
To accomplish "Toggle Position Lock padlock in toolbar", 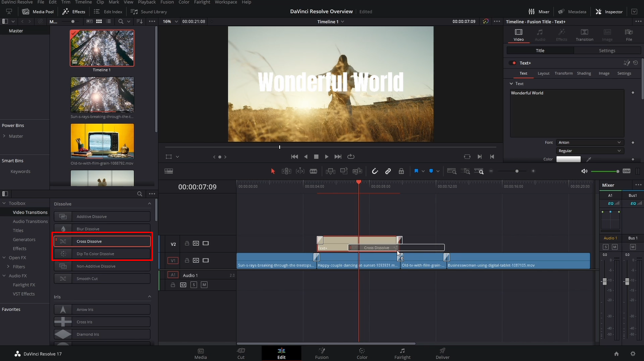I will coord(401,171).
